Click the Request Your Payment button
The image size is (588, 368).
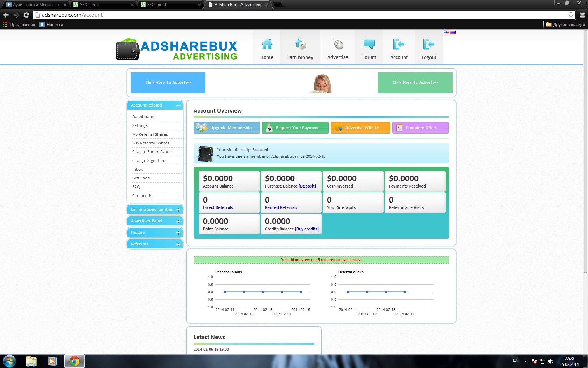tap(295, 128)
